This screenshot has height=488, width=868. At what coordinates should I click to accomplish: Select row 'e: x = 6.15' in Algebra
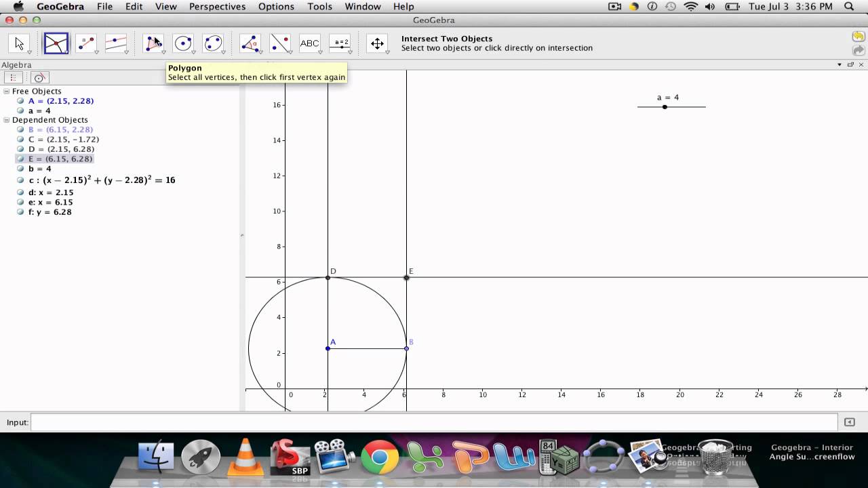(x=50, y=202)
